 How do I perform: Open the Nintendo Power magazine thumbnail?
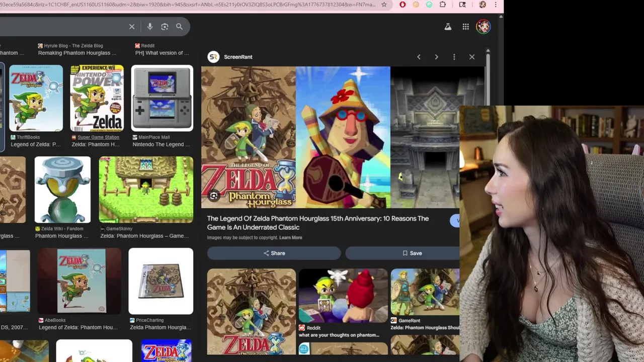[97, 98]
